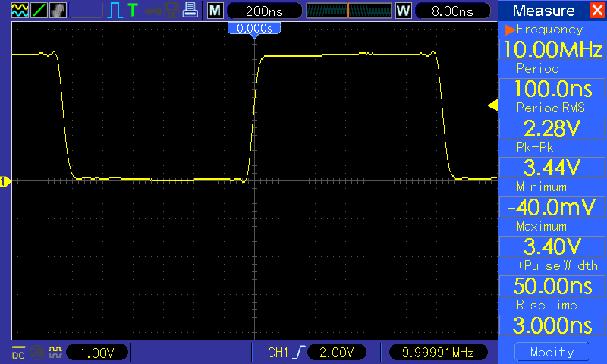Click the blue pulse waveform icon
The height and width of the screenshot is (364, 607).
(115, 11)
